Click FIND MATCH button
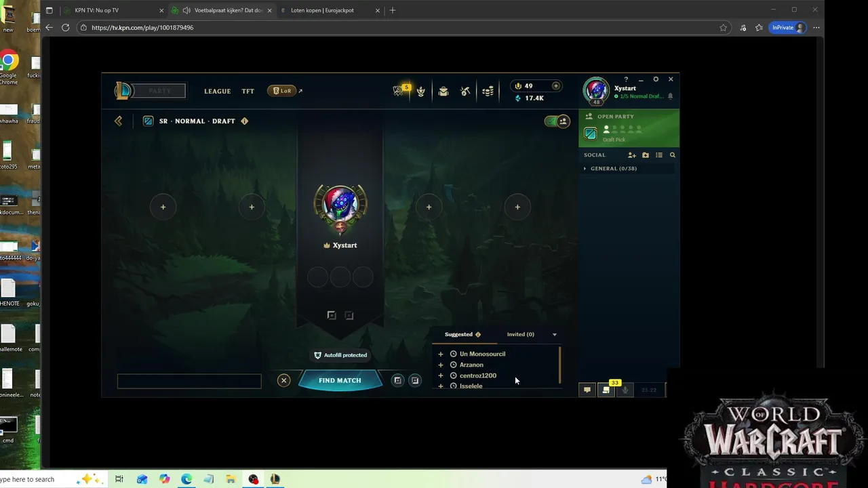The width and height of the screenshot is (868, 488). (x=340, y=380)
